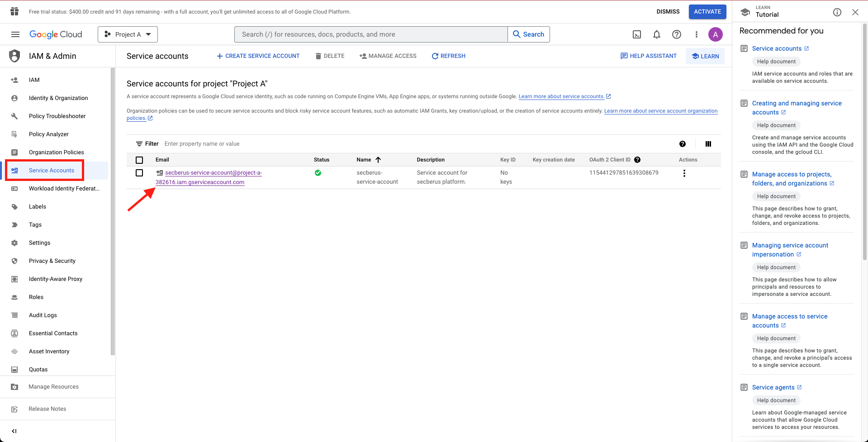Viewport: 868px width, 442px height.
Task: Open 'Service agents' tutorial link
Action: coord(773,387)
